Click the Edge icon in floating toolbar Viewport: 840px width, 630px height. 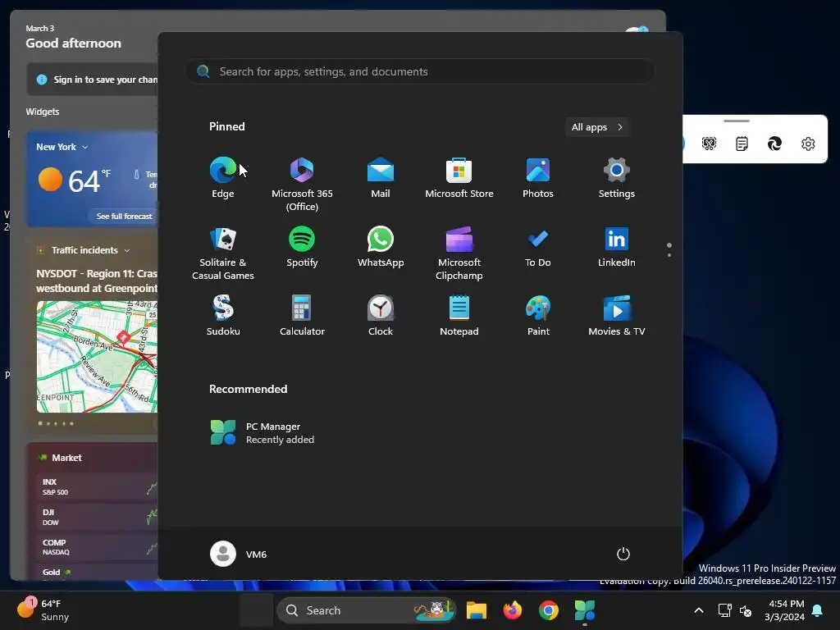point(774,144)
